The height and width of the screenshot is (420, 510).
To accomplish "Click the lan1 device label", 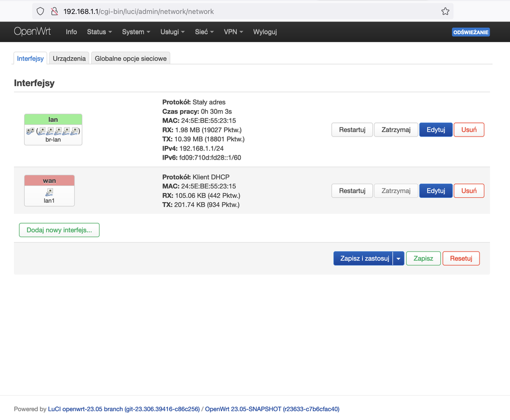I will [x=49, y=201].
